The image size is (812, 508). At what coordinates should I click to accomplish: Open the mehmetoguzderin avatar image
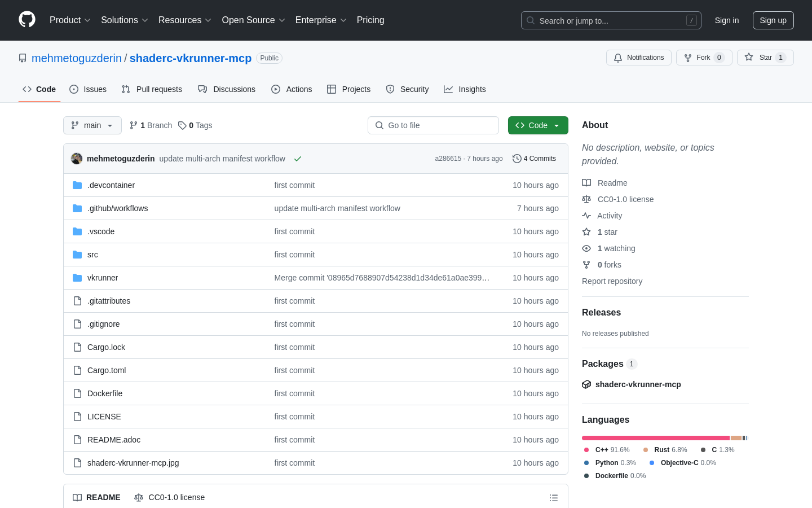pos(77,159)
